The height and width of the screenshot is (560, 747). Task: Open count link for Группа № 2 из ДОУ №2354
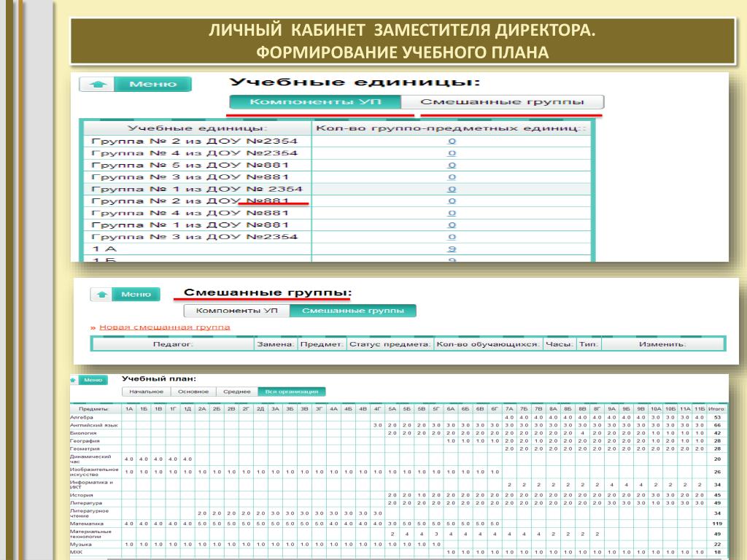point(452,141)
